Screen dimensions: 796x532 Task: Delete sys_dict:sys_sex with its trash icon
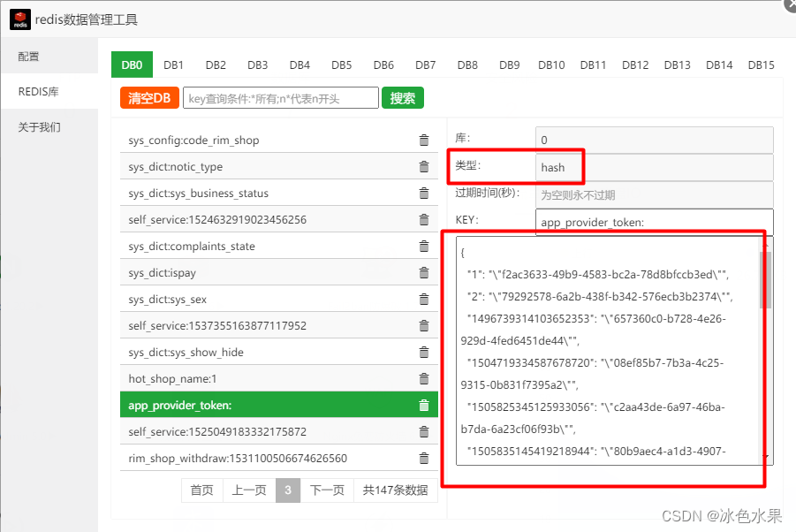[x=424, y=299]
